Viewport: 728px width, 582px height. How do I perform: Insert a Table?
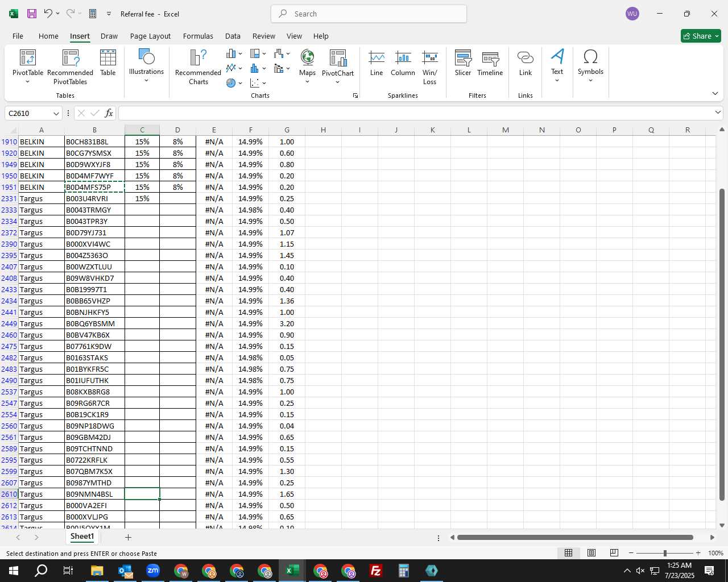tap(107, 63)
